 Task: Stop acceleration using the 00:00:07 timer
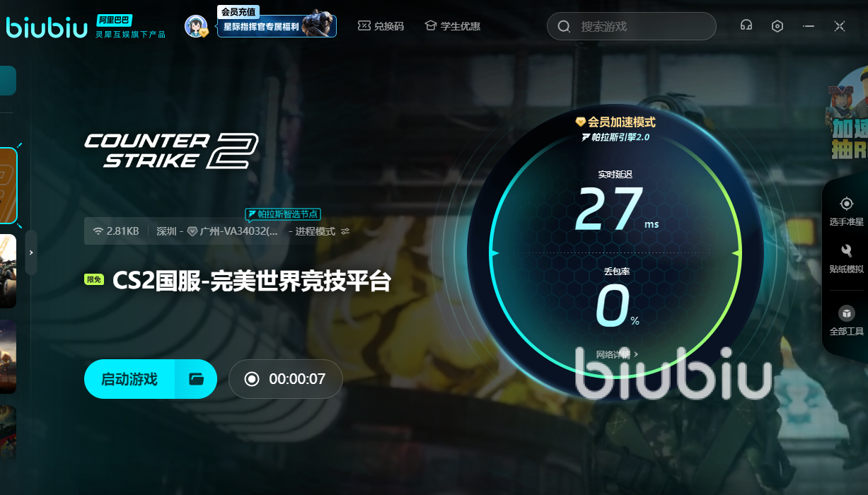[x=286, y=379]
